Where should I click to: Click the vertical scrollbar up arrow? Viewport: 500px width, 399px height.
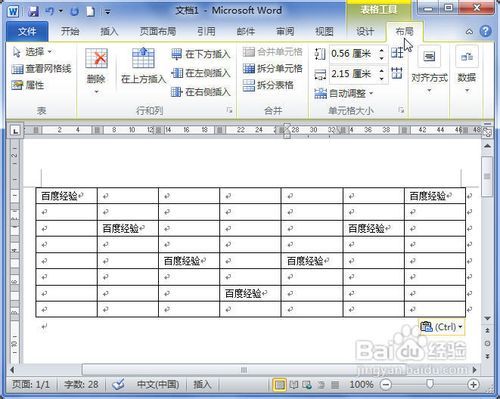click(487, 146)
